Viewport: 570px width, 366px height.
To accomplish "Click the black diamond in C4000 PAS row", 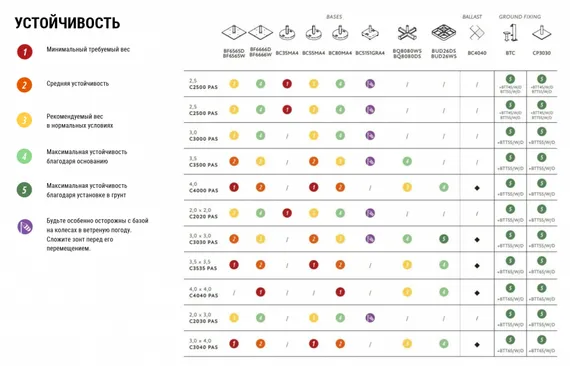I will click(x=477, y=188).
